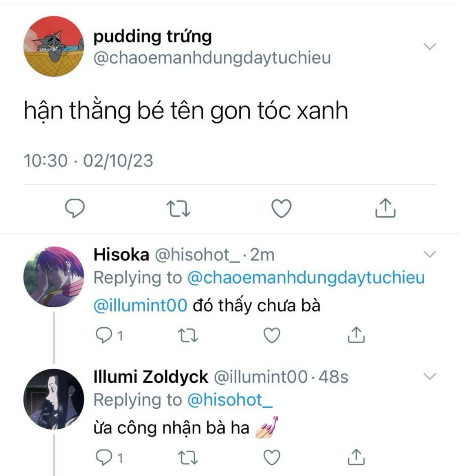The image size is (467, 476).
Task: Share Hisoka's reply tweet
Action: click(x=356, y=335)
